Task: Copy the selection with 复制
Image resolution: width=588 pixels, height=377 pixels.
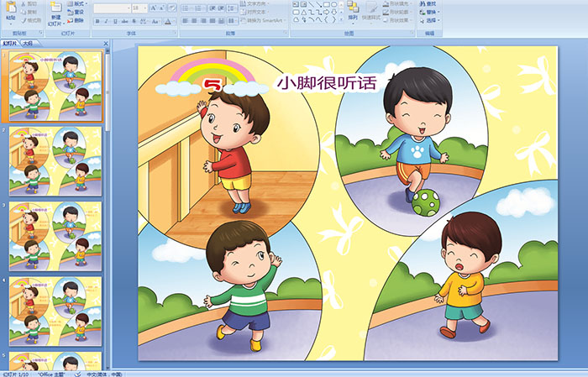Action: click(x=29, y=12)
